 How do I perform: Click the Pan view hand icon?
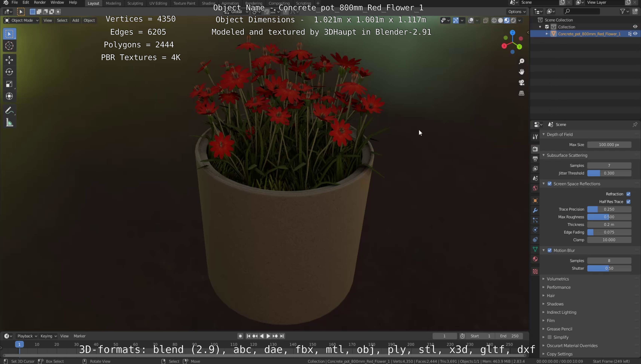(521, 72)
